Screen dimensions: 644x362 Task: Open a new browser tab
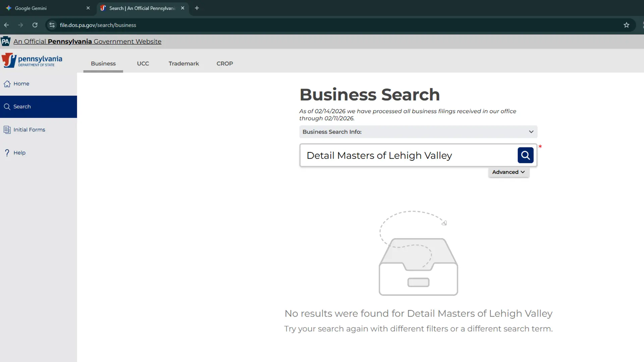pyautogui.click(x=197, y=8)
